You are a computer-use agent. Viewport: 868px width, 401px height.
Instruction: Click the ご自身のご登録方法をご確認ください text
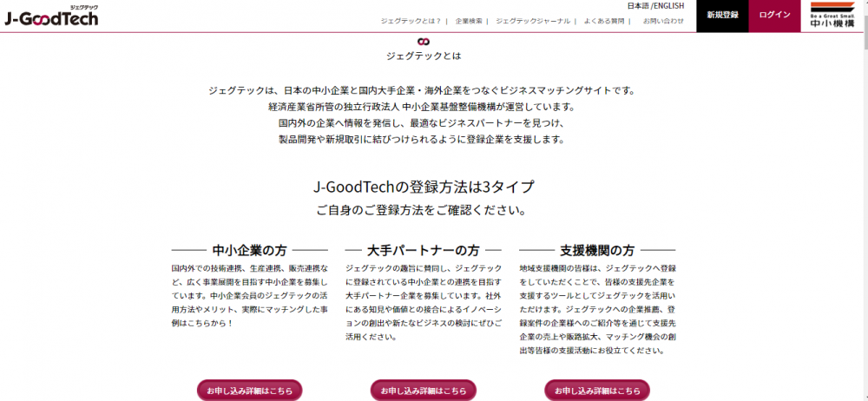pyautogui.click(x=421, y=211)
